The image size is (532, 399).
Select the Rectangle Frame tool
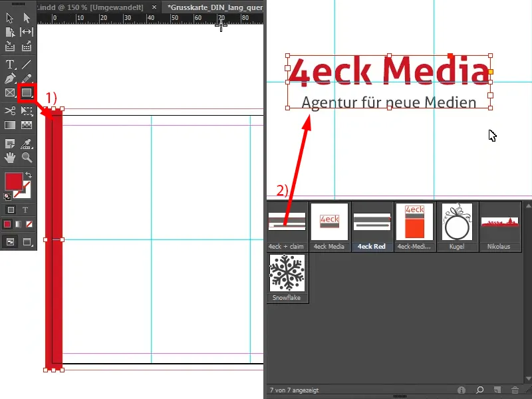coord(10,92)
